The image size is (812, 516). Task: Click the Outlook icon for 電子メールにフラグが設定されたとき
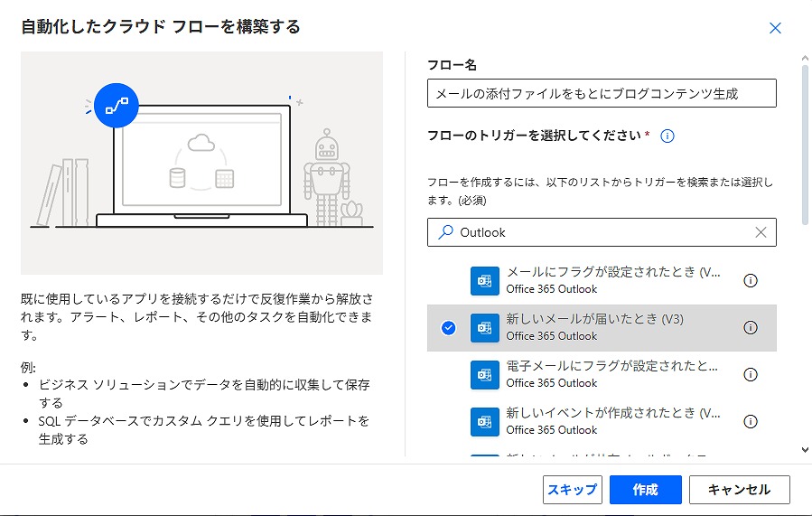(485, 375)
